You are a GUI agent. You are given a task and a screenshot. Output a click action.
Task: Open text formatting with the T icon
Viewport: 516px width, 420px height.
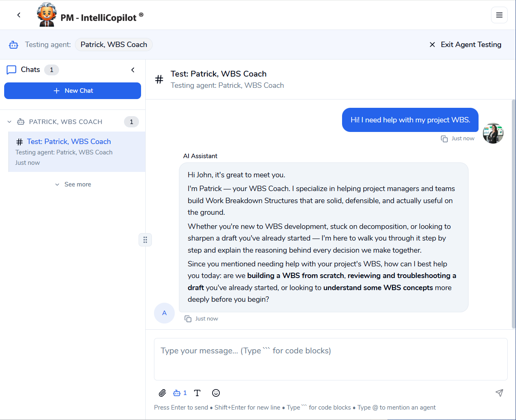point(197,393)
